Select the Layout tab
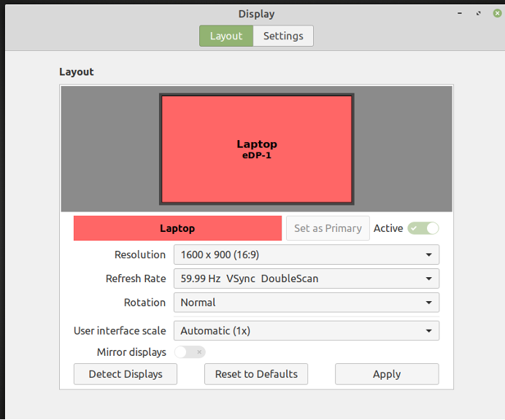 pos(226,36)
